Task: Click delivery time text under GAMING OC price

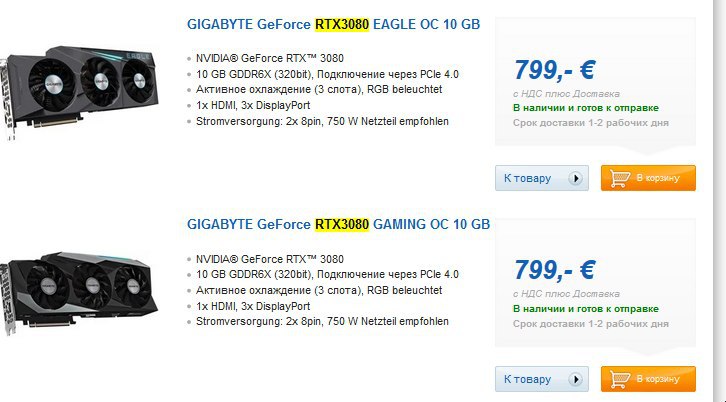Action: click(x=590, y=324)
